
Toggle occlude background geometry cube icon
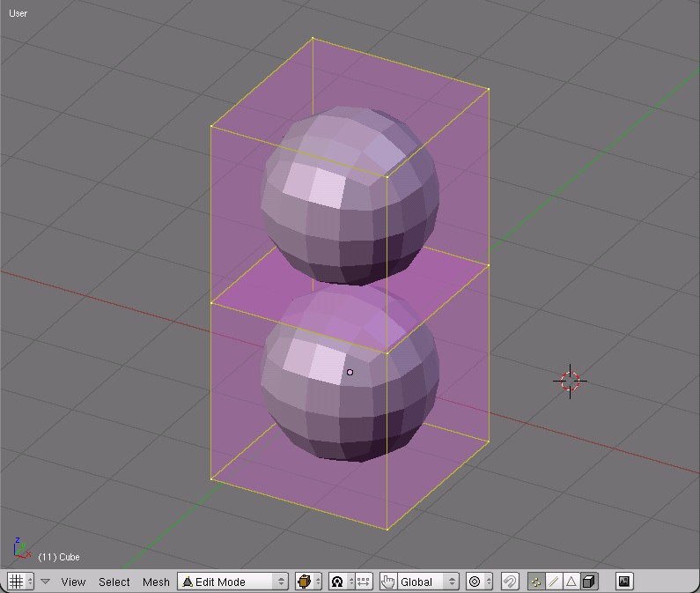(x=589, y=582)
